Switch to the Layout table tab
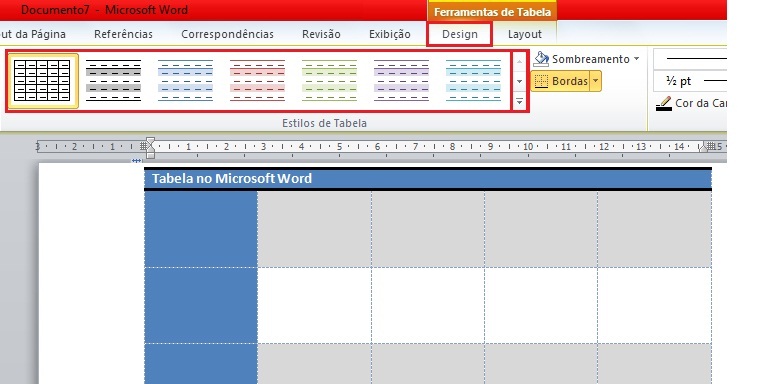The width and height of the screenshot is (768, 384). click(525, 34)
